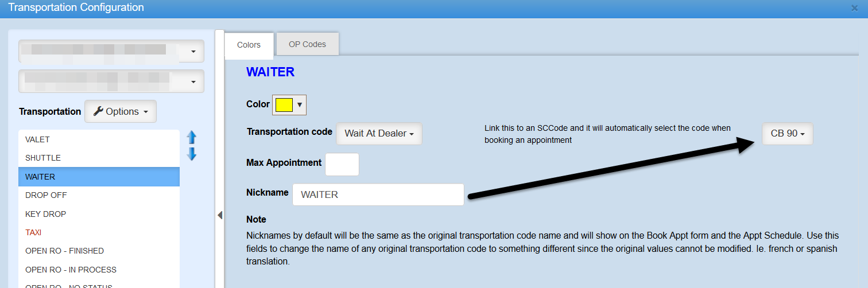Click the blue move-up arrow icon

(192, 138)
